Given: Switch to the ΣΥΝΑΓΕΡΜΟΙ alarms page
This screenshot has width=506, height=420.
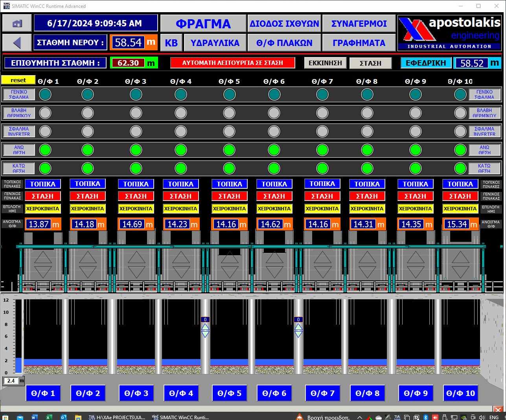Looking at the screenshot, I should coord(359,24).
